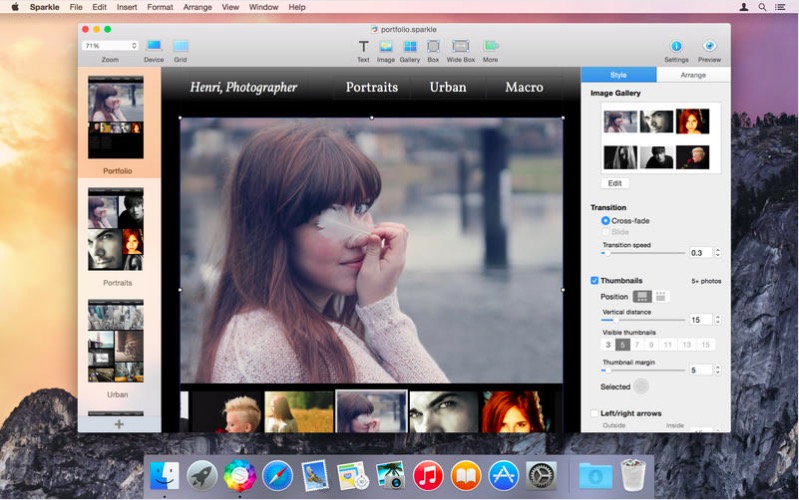Set thumbnail position to grid layout
799x500 pixels.
tap(660, 296)
